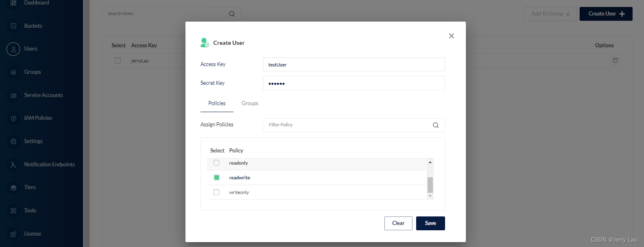Click the Policy column header in dialog
This screenshot has height=247, width=644.
[236, 151]
